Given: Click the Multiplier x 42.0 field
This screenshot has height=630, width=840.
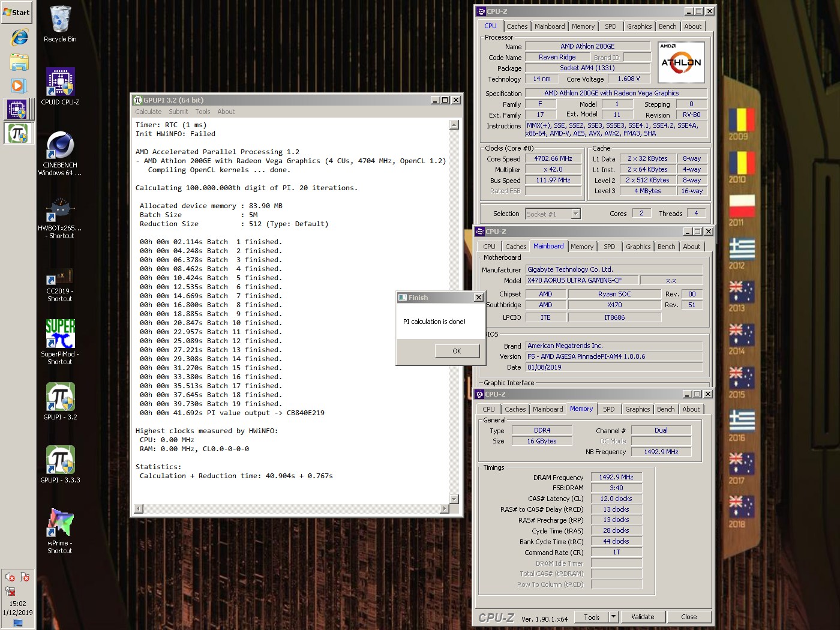Looking at the screenshot, I should [x=553, y=170].
